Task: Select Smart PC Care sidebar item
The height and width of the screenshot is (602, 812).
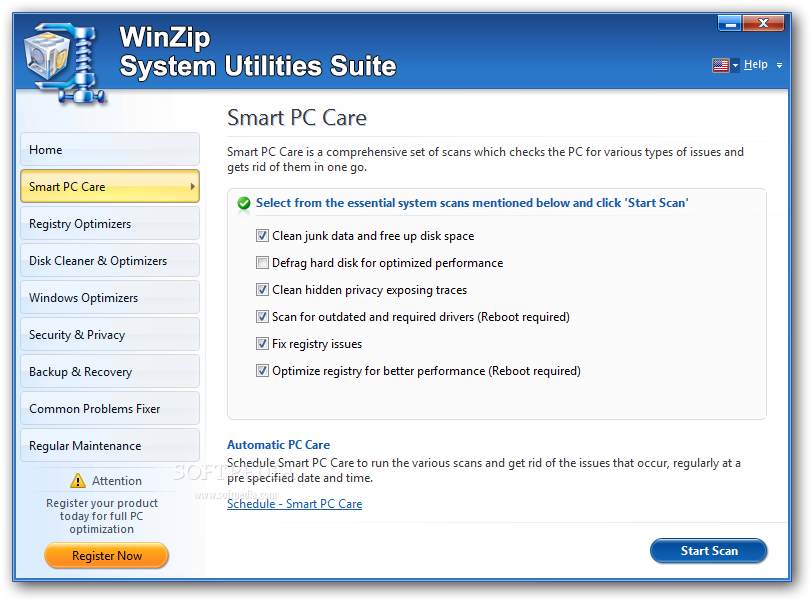Action: [110, 187]
